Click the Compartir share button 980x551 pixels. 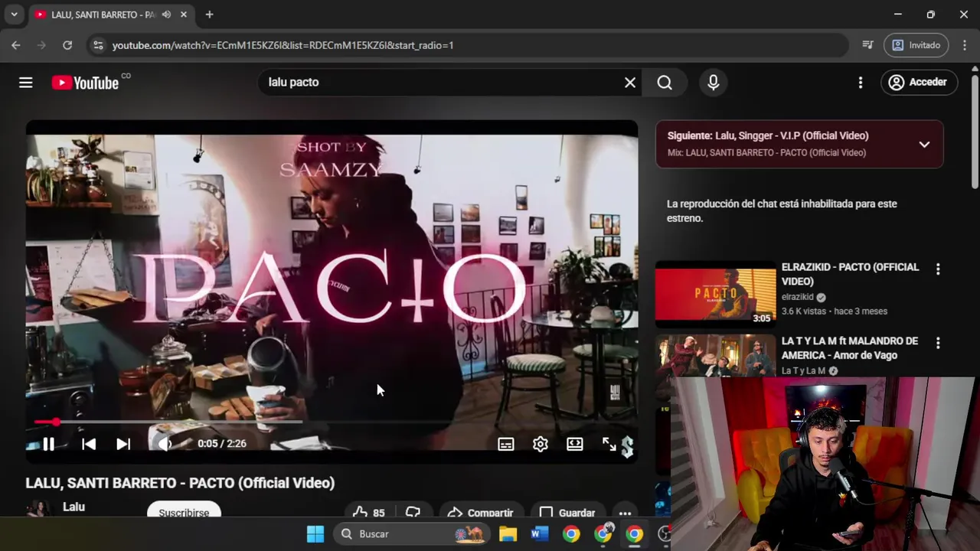point(480,513)
